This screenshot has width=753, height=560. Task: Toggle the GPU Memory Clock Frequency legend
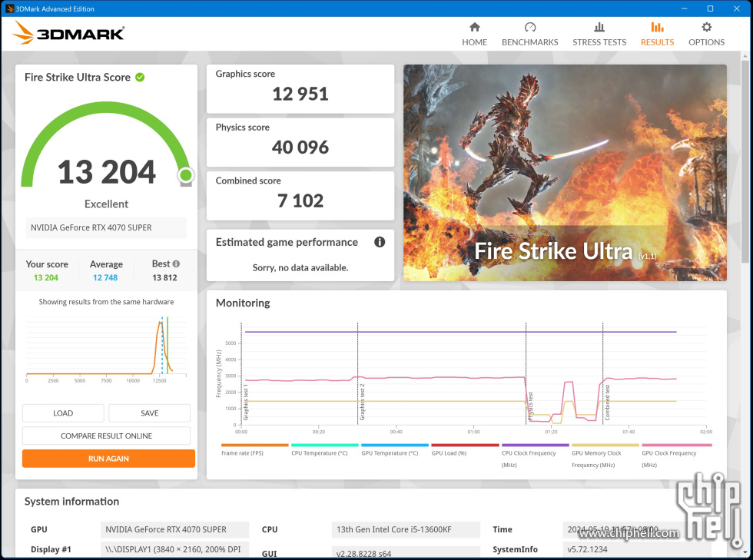(x=605, y=456)
